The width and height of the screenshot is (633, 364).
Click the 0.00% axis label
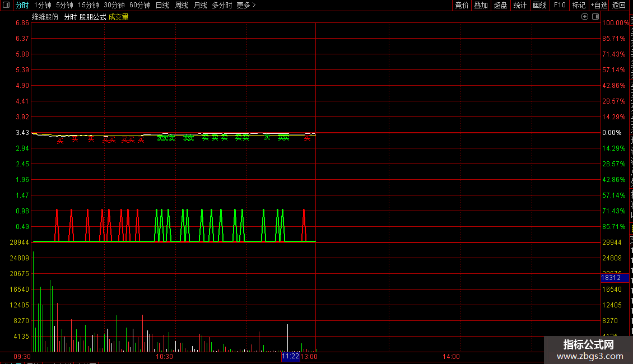pos(612,132)
